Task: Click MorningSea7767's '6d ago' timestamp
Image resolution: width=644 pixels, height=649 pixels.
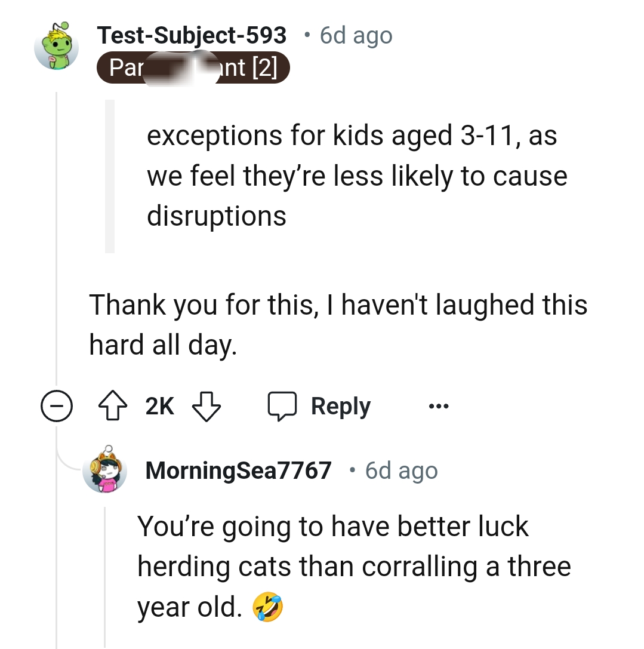Action: (402, 471)
